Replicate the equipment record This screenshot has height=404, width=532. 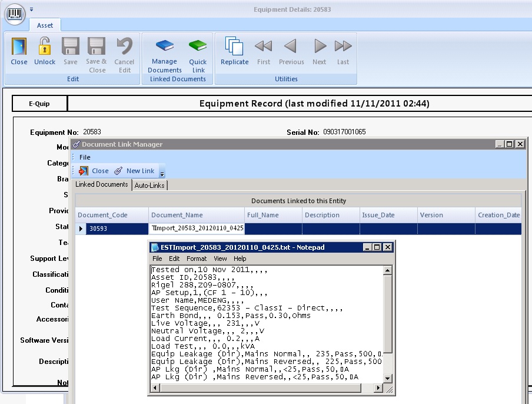[x=234, y=51]
